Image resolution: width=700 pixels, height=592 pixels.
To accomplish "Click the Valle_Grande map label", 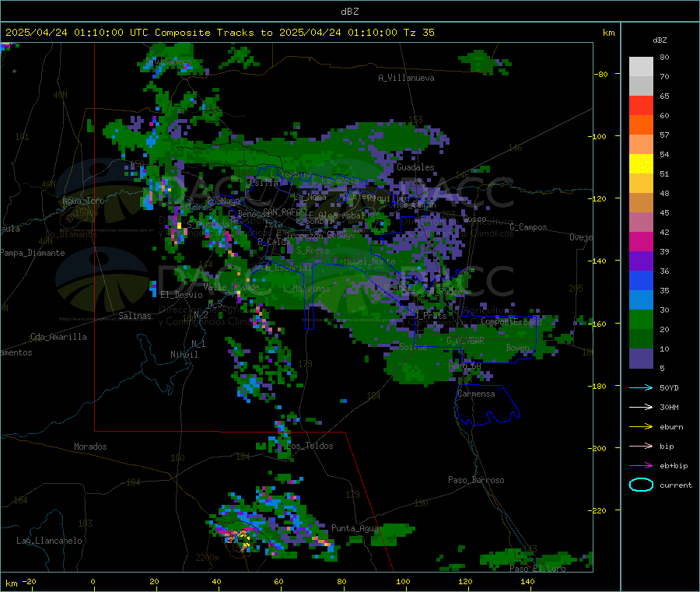I will pos(231,286).
